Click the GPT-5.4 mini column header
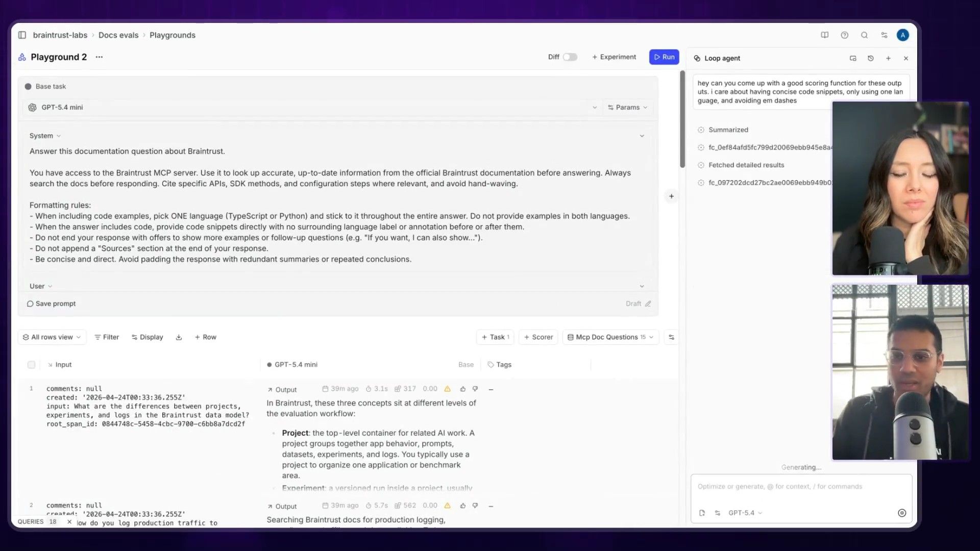 [292, 365]
